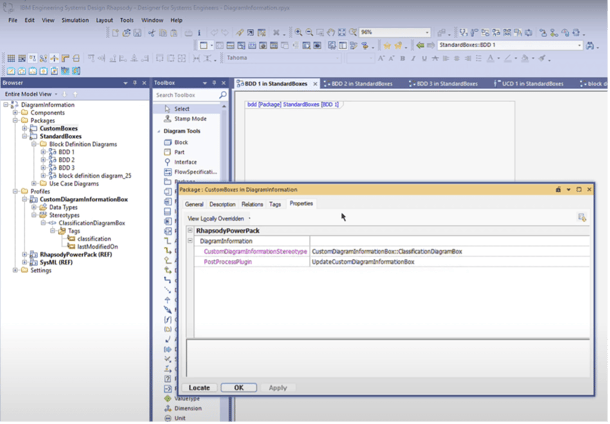610x424 pixels.
Task: Expand the Settings folder node
Action: click(15, 270)
